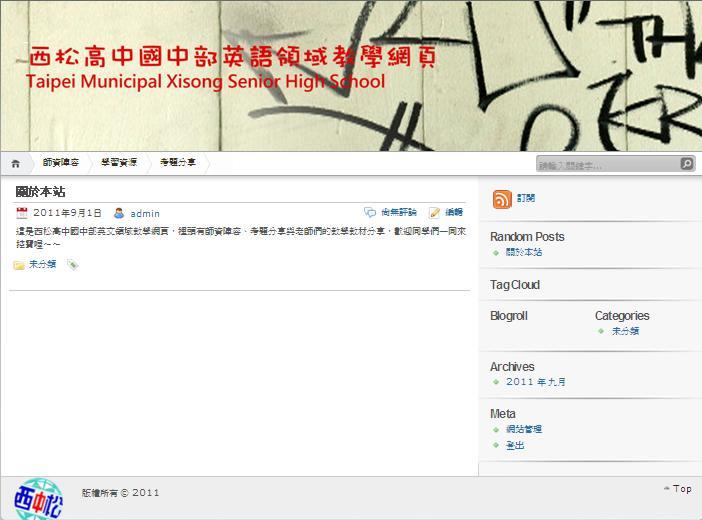Image resolution: width=702 pixels, height=520 pixels.
Task: Subscribe via the 訂閱 link
Action: click(526, 198)
